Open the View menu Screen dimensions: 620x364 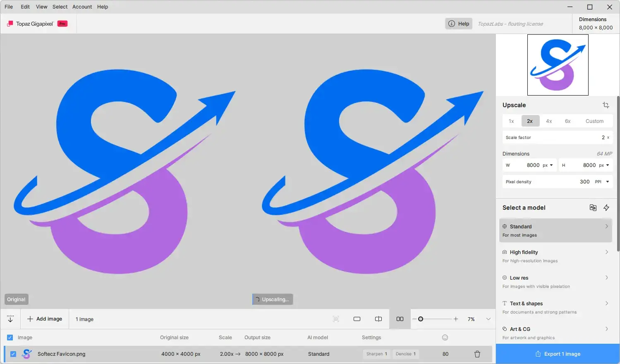click(41, 7)
